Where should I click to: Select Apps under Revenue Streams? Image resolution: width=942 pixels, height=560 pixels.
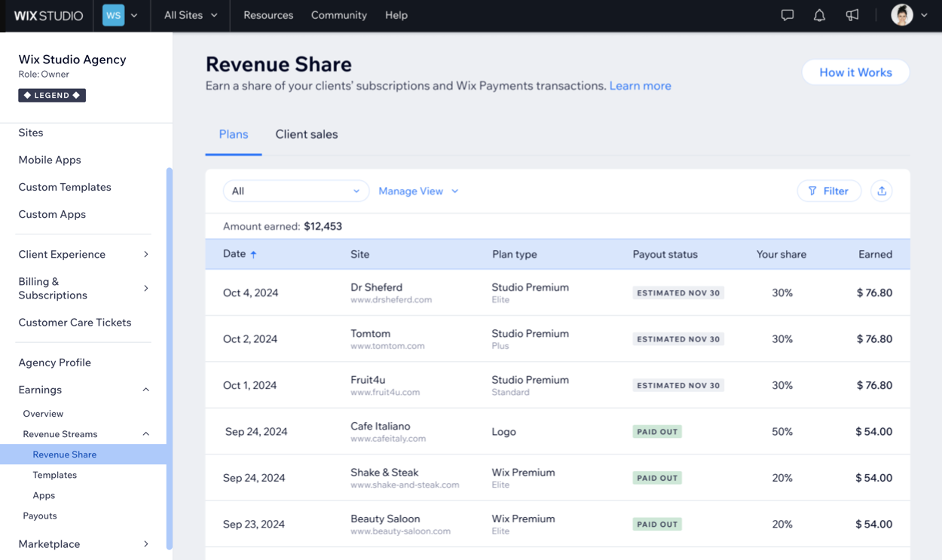click(x=44, y=495)
